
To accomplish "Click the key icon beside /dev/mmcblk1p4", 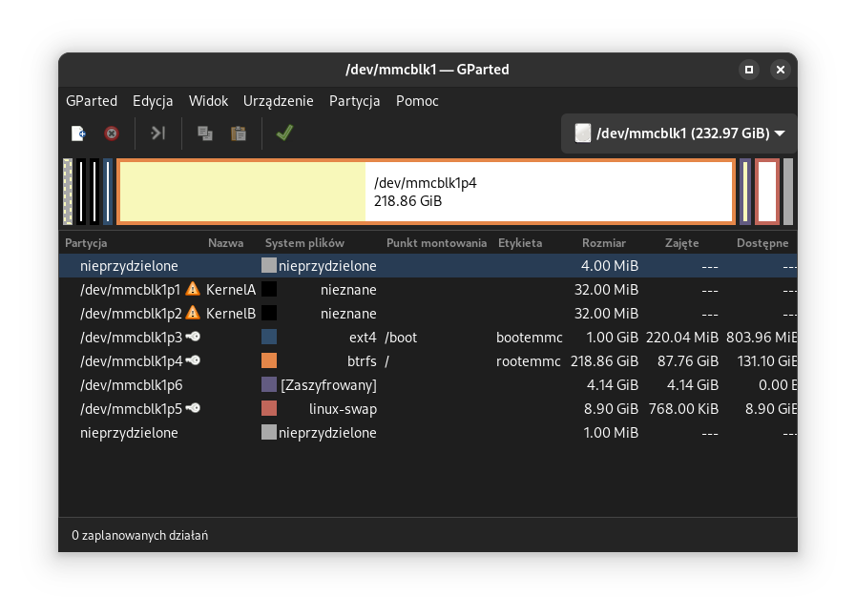I will coord(193,360).
